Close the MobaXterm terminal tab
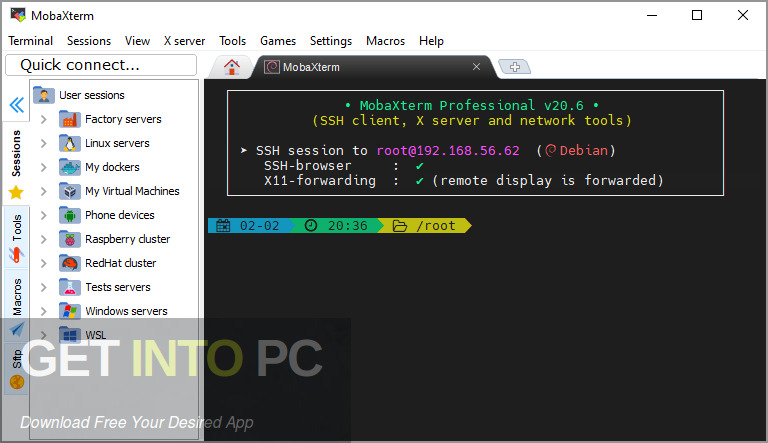768x443 pixels. click(x=476, y=67)
